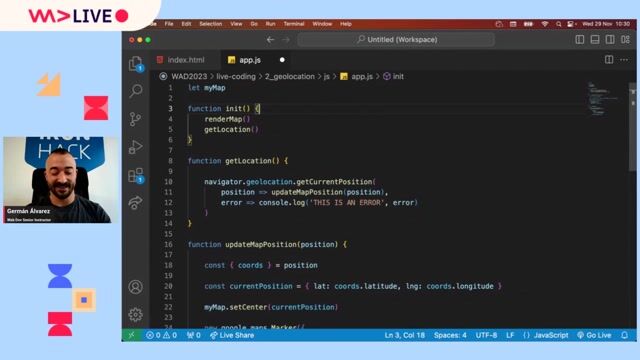Click macOS Wi-Fi icon in menu bar

544,24
